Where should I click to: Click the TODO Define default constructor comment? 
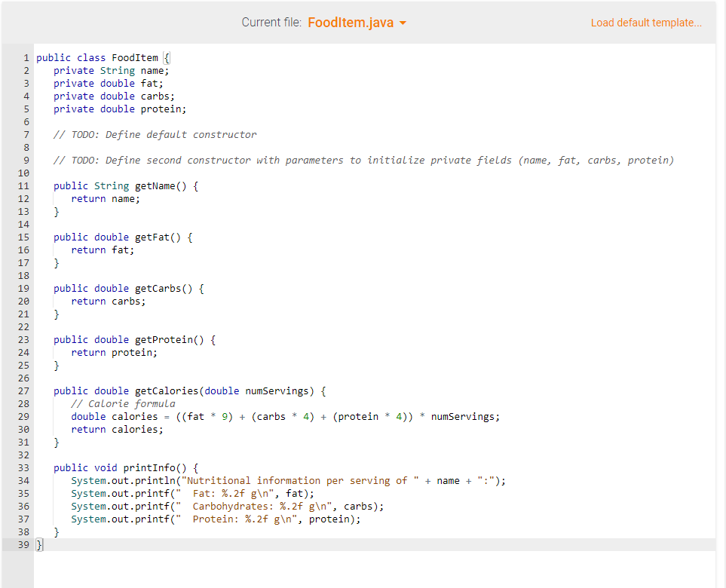tap(155, 135)
